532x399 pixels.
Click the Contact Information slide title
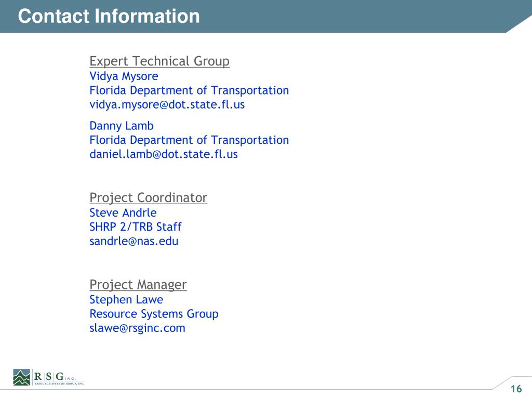pyautogui.click(x=109, y=16)
